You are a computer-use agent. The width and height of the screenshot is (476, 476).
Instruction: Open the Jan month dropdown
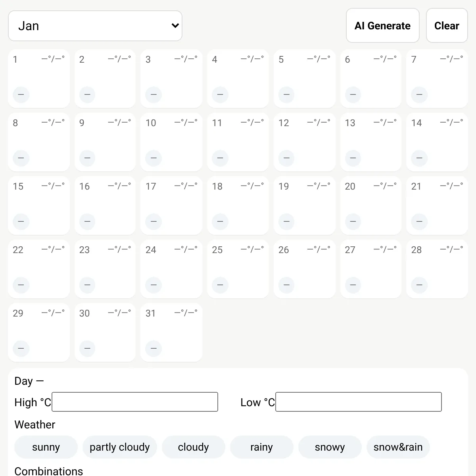click(x=95, y=26)
